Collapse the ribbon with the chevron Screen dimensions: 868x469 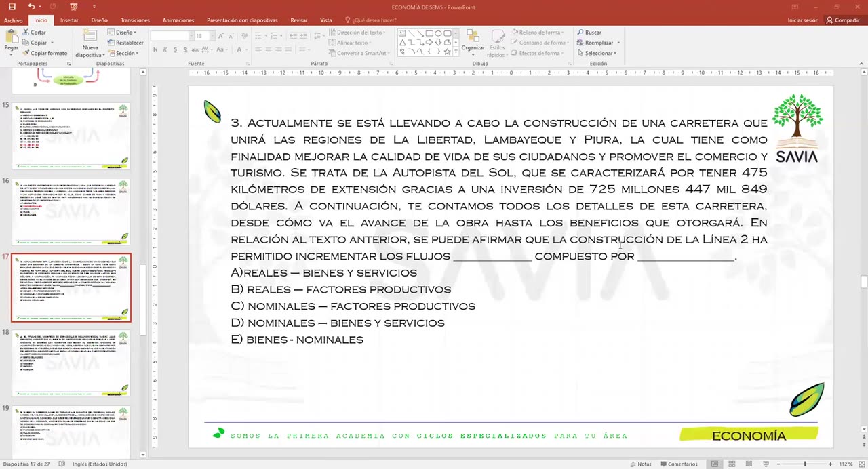click(862, 64)
